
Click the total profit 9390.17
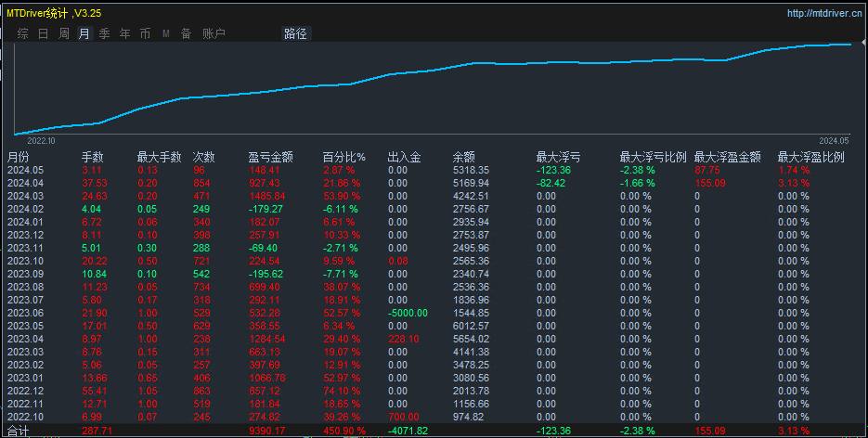[x=267, y=431]
